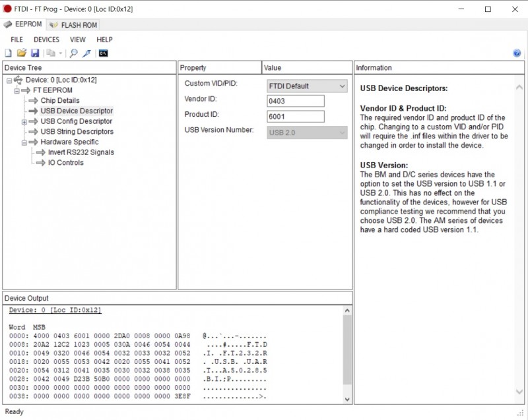Click the 0038: row ending 3E8F
The height and width of the screenshot is (420, 528).
tap(138, 396)
